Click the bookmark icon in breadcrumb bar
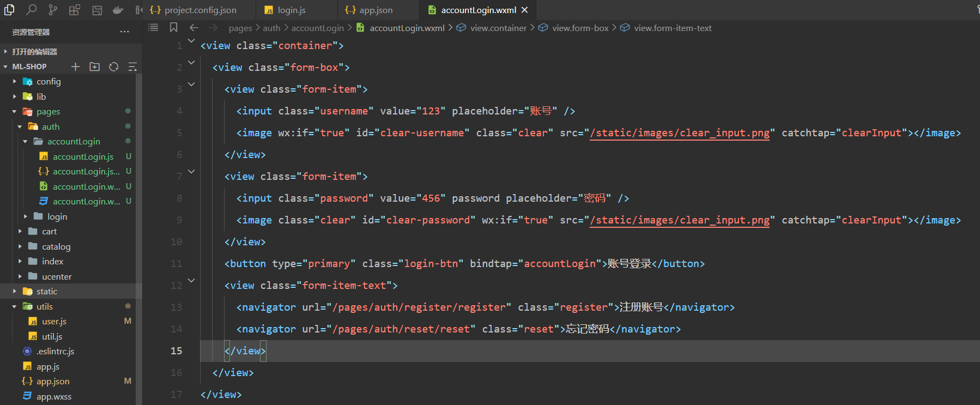 (173, 27)
